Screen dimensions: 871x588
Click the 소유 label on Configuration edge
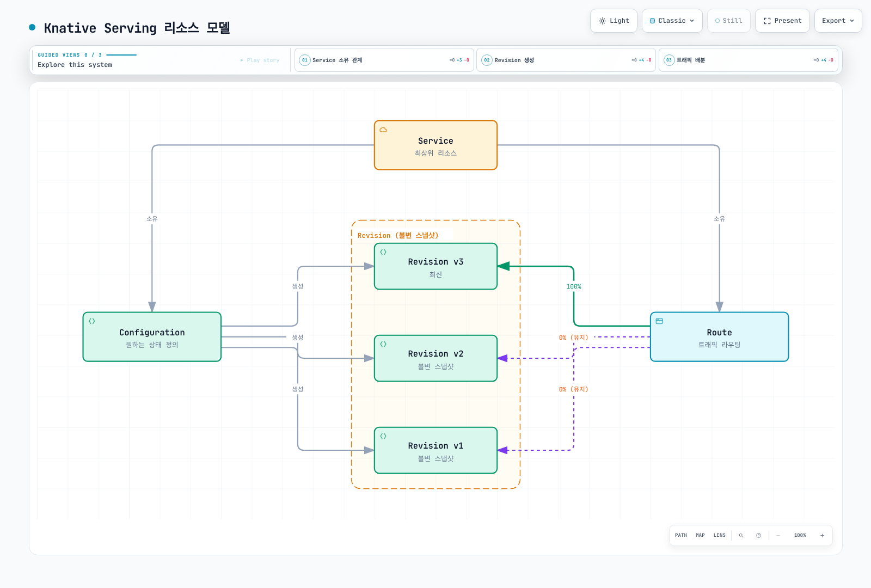152,219
